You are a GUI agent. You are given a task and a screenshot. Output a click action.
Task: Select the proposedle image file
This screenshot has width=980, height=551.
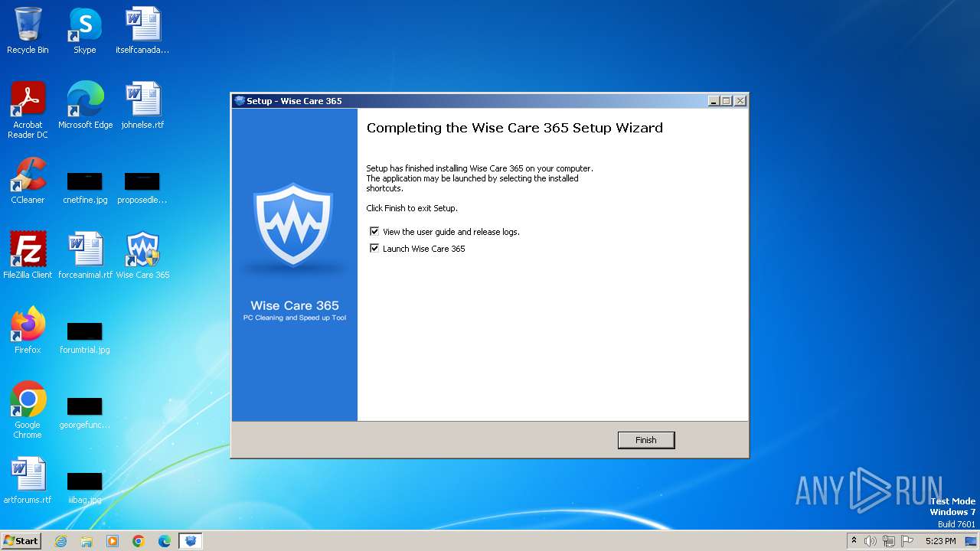tap(142, 188)
